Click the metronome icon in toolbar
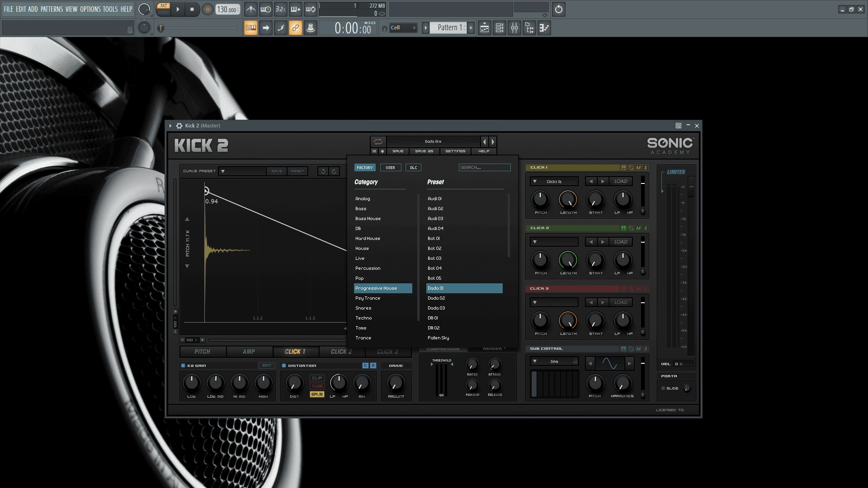Viewport: 868px width, 488px height. 251,9
